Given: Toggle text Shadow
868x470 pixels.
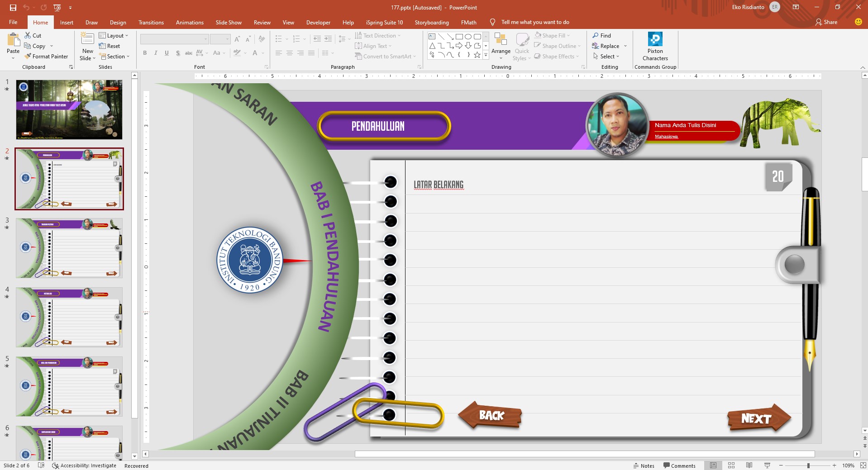Looking at the screenshot, I should [x=178, y=53].
